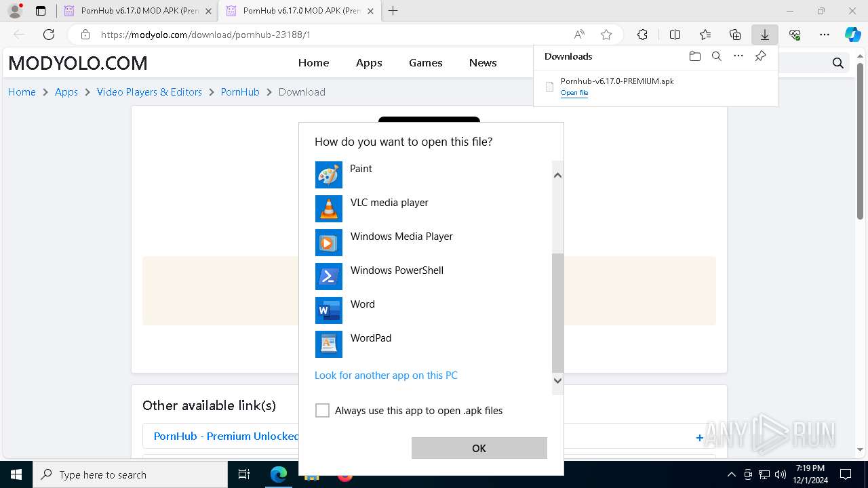Click the taskbar search box
Viewport: 868px width, 488px height.
click(130, 474)
